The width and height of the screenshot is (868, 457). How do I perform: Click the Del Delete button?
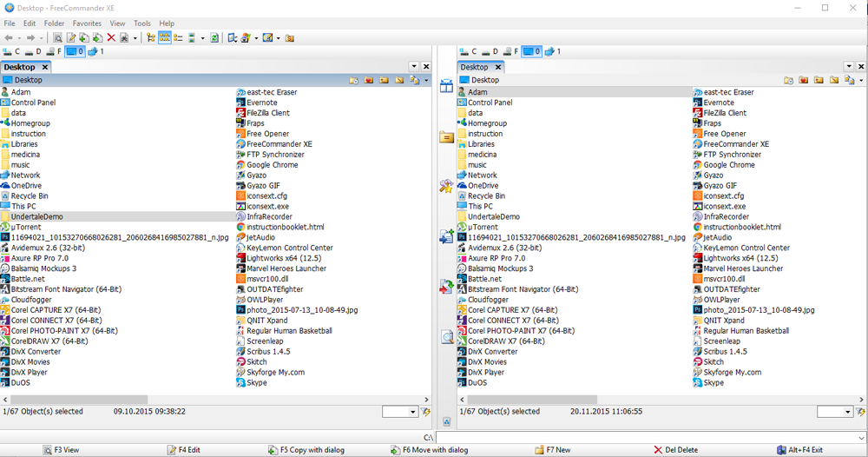coord(675,450)
